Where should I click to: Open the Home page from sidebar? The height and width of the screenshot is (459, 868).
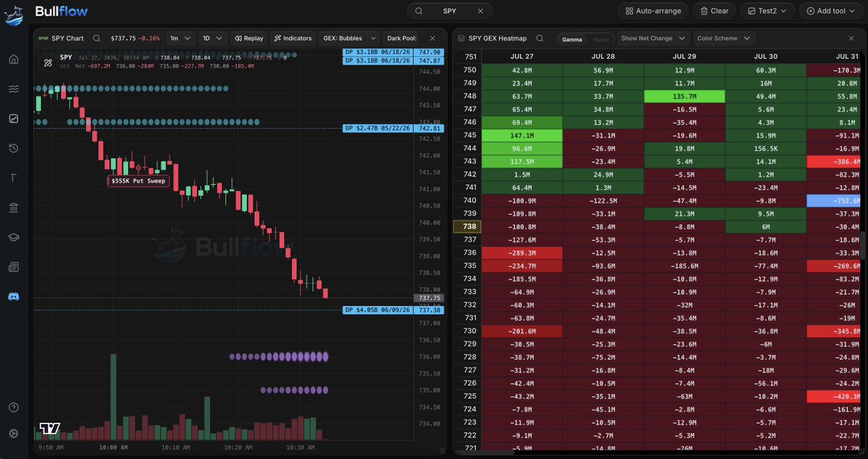pos(14,59)
